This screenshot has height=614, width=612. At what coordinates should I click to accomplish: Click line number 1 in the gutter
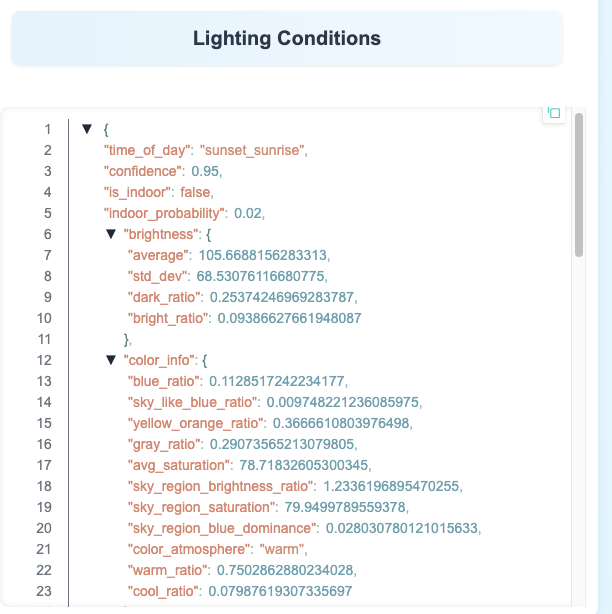(x=46, y=129)
